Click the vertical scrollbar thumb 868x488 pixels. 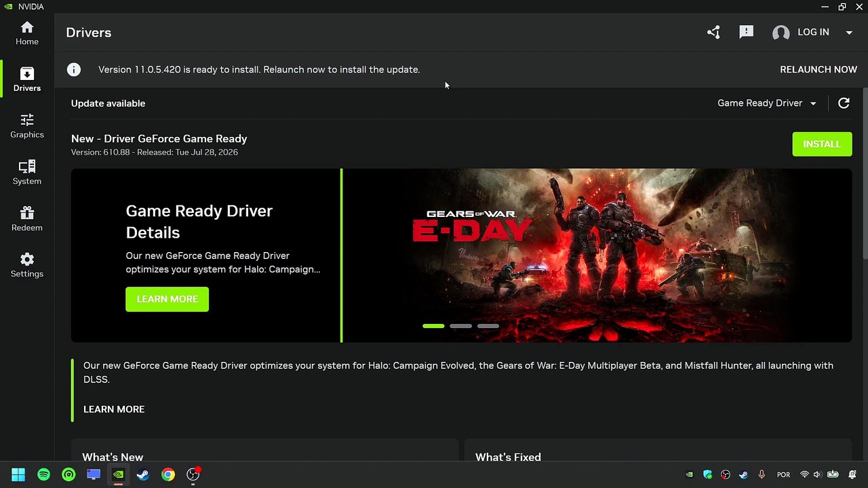click(865, 173)
